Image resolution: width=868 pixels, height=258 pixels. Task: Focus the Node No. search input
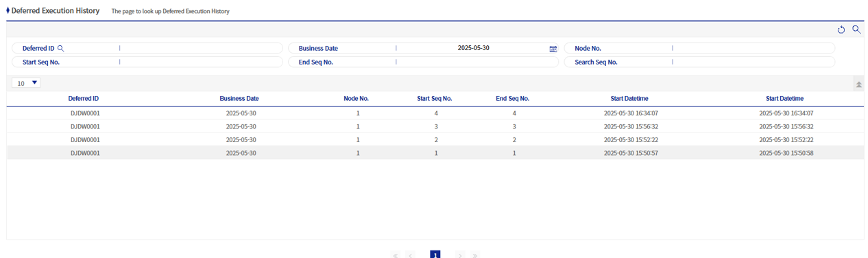[753, 49]
